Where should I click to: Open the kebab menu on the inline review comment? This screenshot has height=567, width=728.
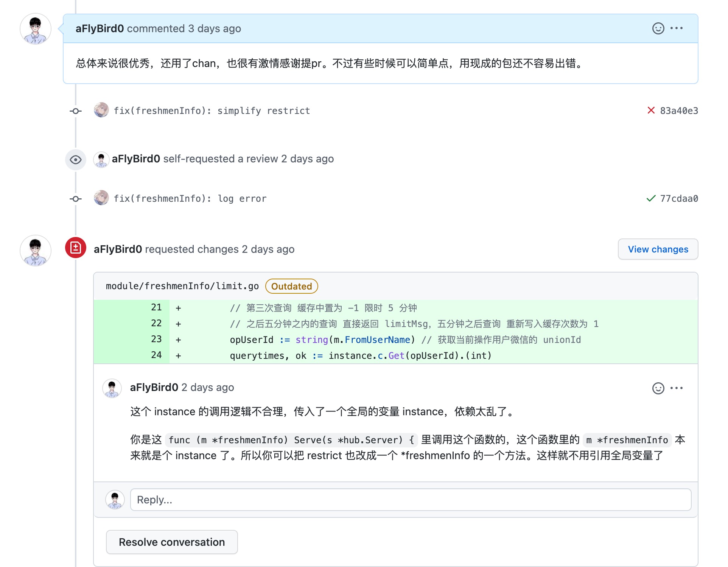pos(677,388)
